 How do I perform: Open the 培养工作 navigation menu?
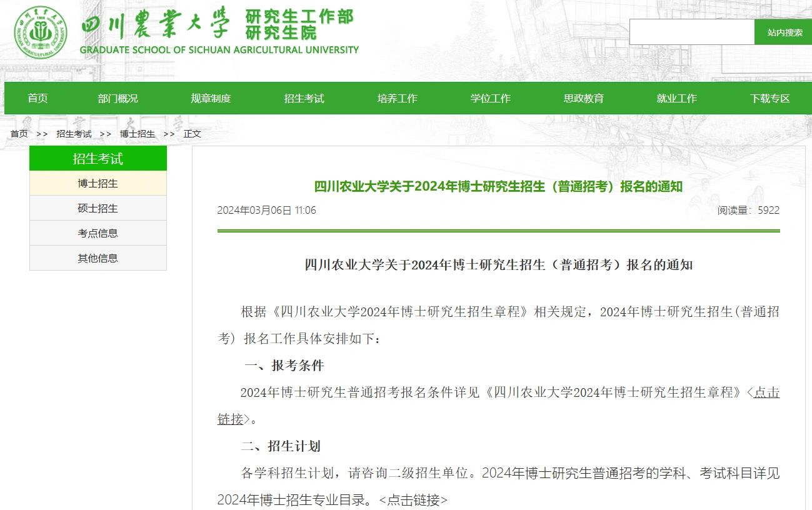[397, 98]
